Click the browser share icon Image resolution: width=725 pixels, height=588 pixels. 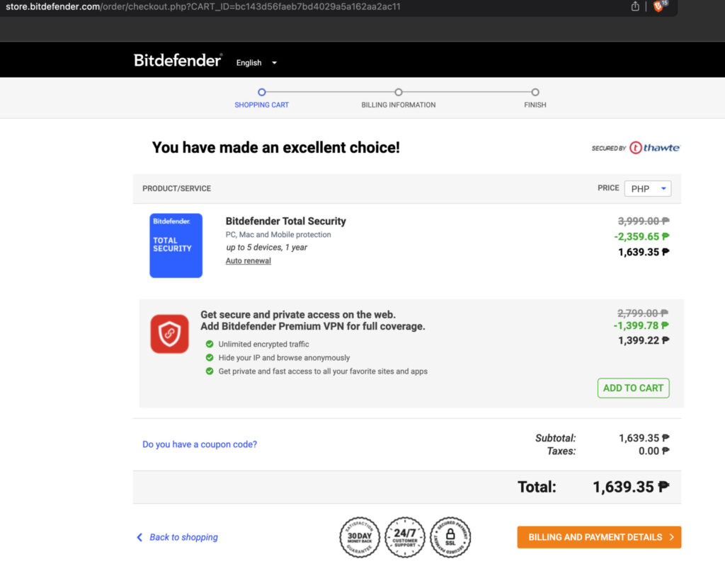(x=635, y=6)
